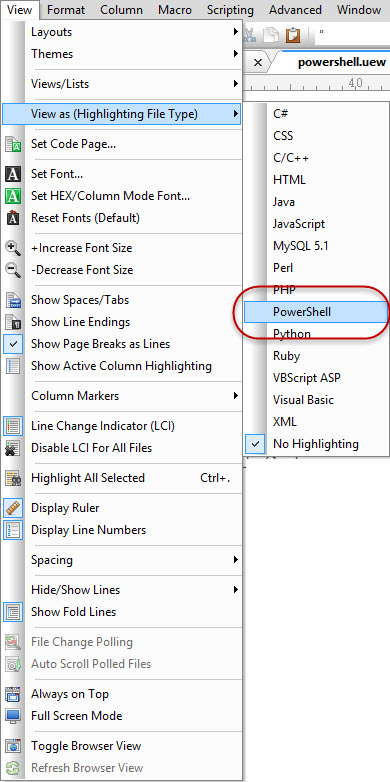Click the clipboard paste toolbar icon

click(293, 35)
